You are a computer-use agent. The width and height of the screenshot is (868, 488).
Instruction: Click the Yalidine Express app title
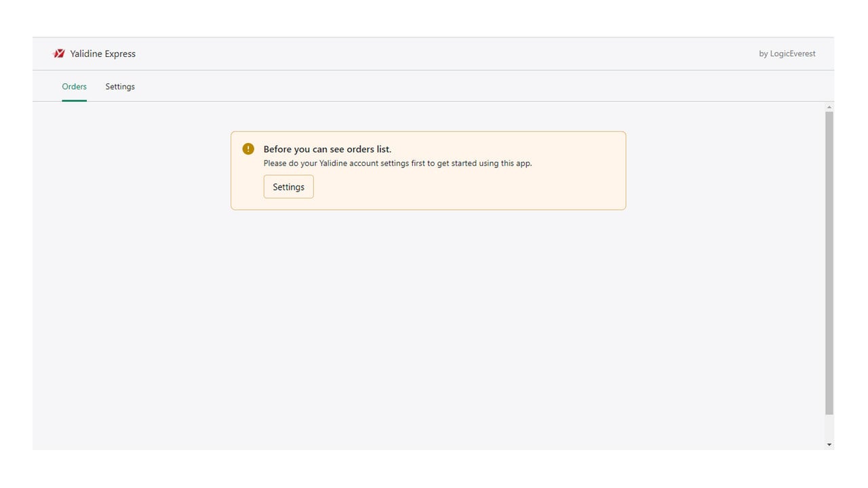click(103, 54)
